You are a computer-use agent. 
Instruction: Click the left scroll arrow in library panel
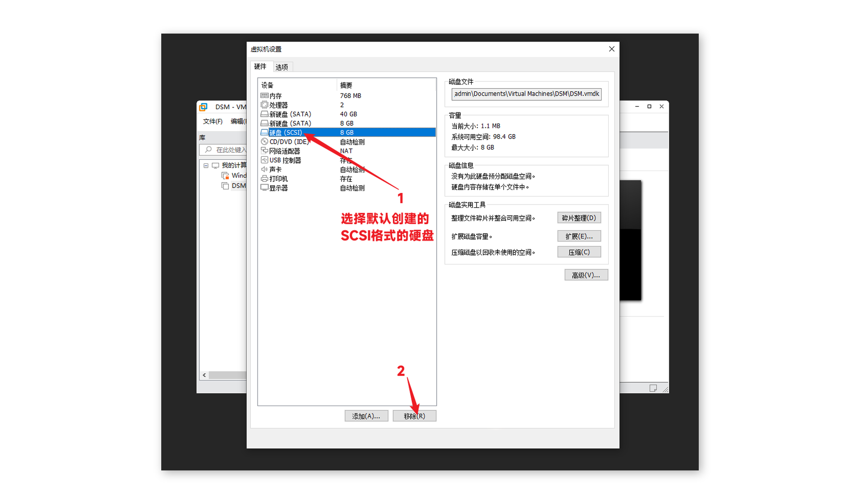click(204, 375)
